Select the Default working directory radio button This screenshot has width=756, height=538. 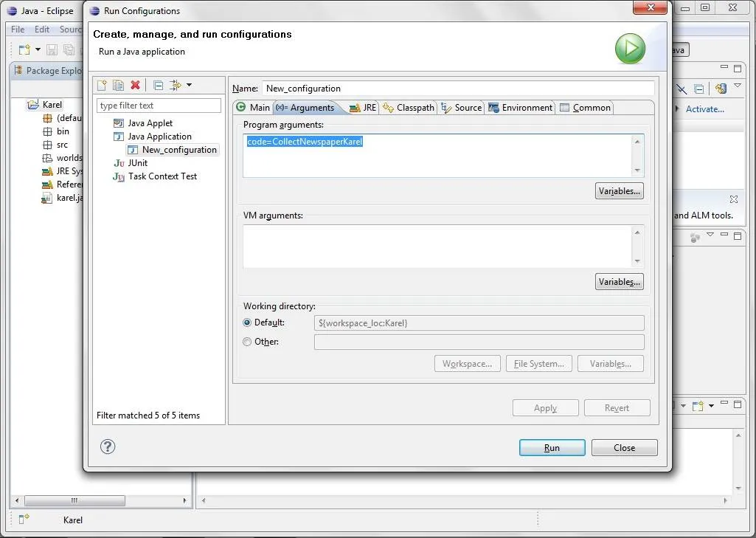click(247, 323)
